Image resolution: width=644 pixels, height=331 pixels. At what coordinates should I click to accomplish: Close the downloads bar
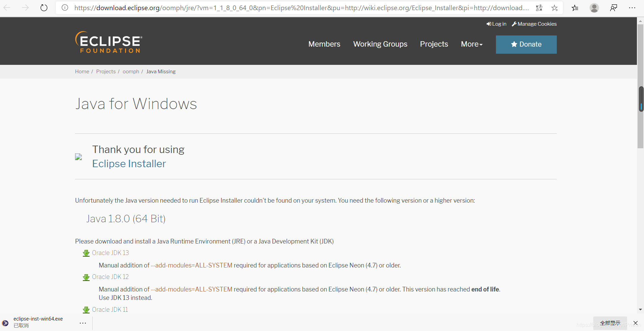(636, 323)
